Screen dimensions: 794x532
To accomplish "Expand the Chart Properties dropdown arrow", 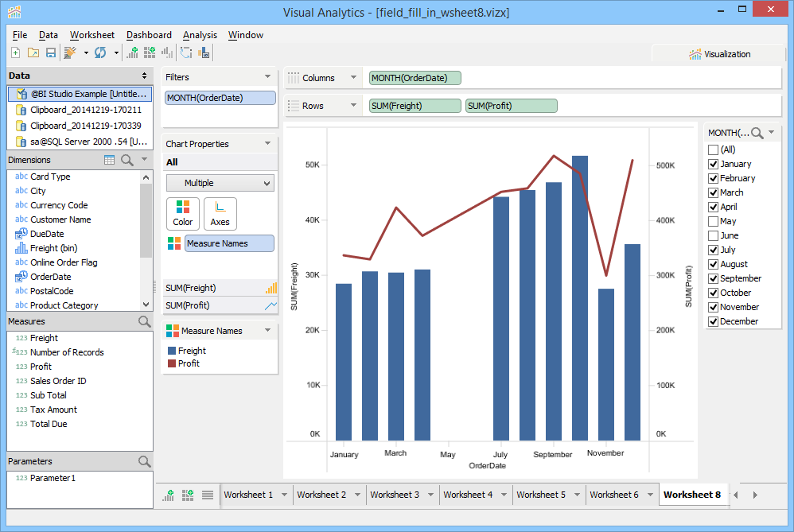I will click(x=268, y=144).
